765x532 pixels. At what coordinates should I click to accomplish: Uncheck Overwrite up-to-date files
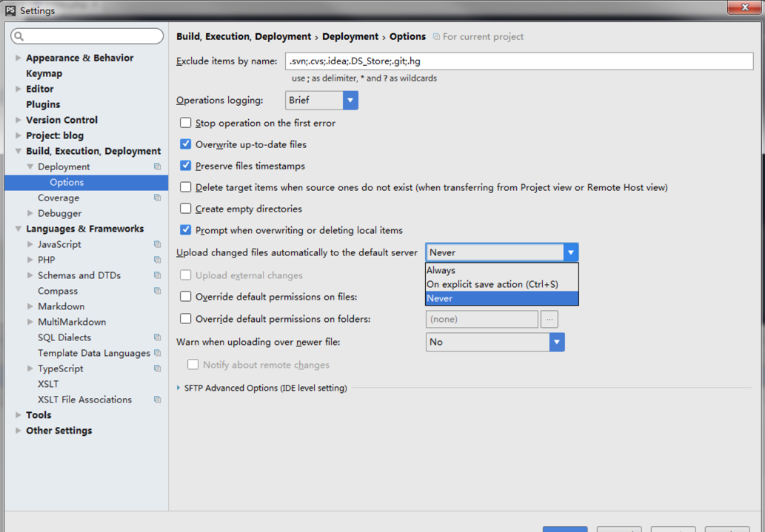185,144
